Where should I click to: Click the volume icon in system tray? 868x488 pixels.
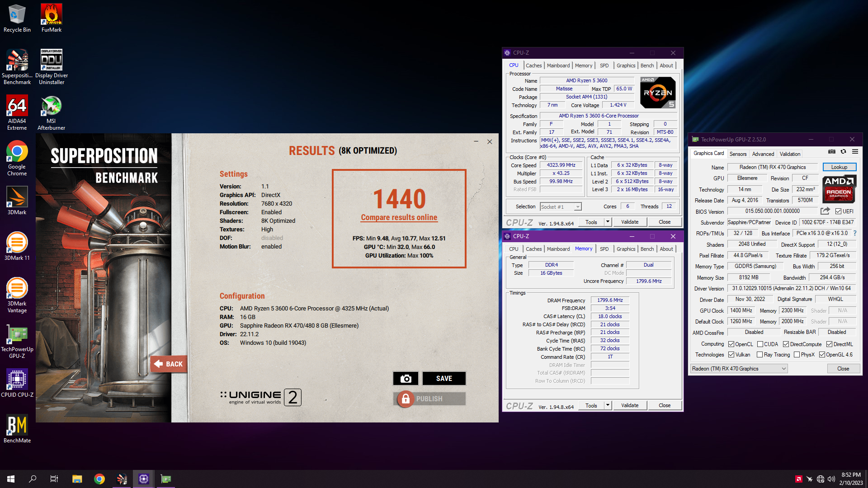pyautogui.click(x=831, y=479)
